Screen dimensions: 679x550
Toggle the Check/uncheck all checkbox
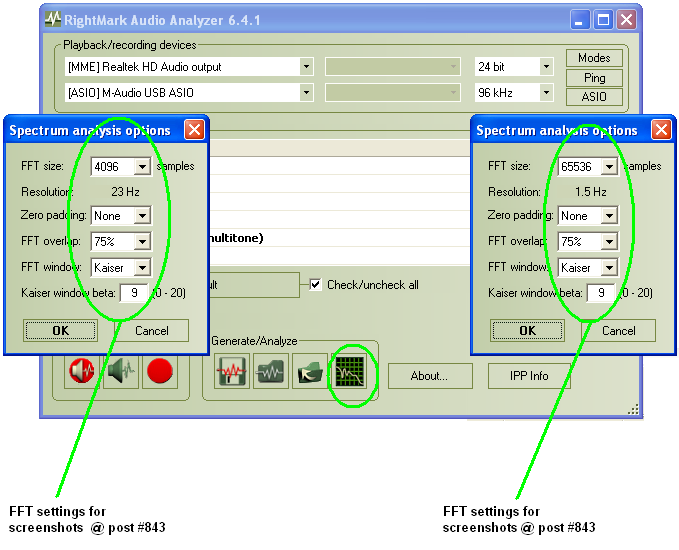pos(316,285)
